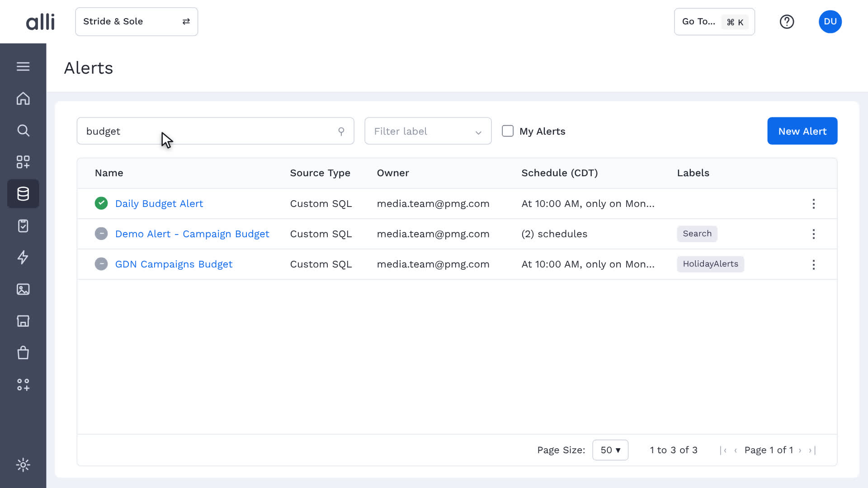The image size is (868, 488).
Task: Click owner email in Daily Budget Alert row
Action: 433,204
